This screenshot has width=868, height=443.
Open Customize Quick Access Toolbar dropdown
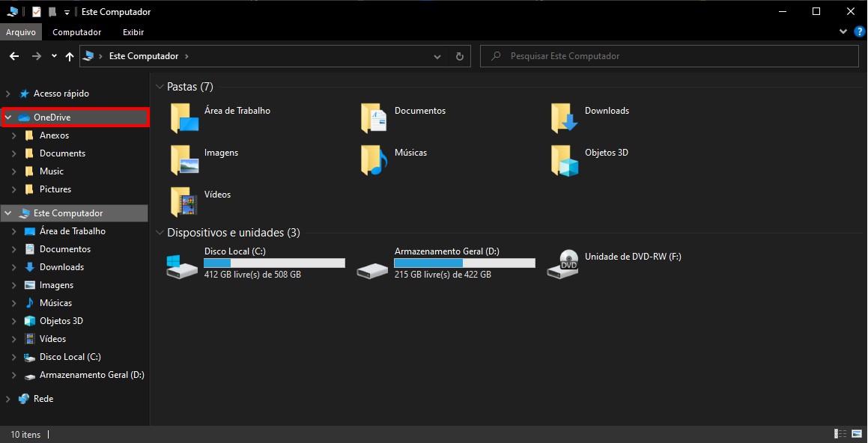pyautogui.click(x=67, y=12)
